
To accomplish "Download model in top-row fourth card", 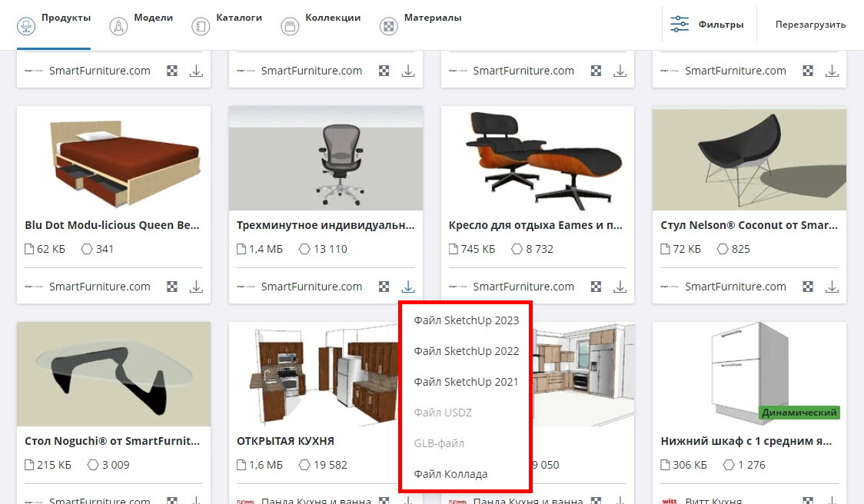I will 832,71.
